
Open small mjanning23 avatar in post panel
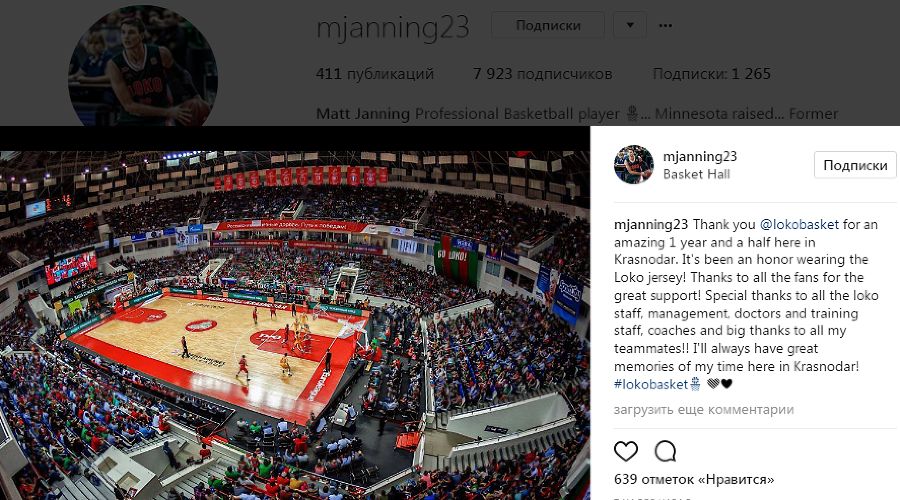tap(634, 164)
